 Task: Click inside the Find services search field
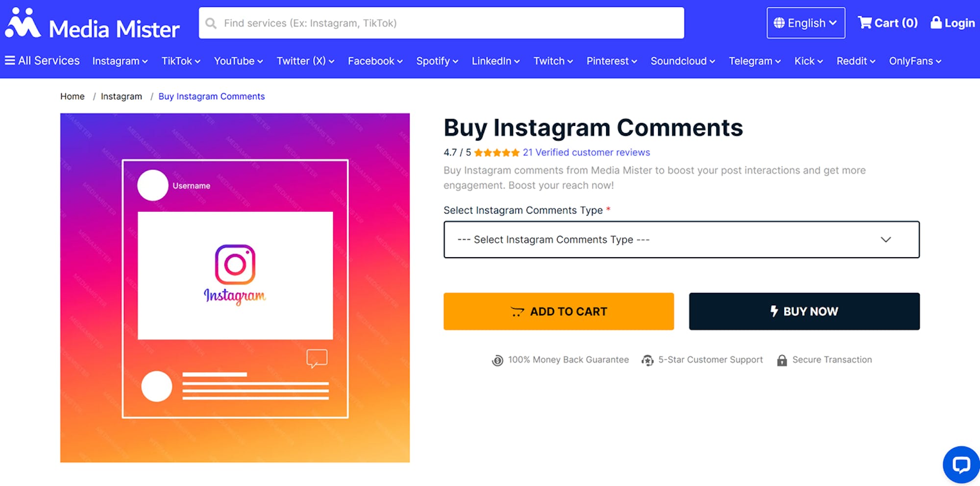[392, 23]
